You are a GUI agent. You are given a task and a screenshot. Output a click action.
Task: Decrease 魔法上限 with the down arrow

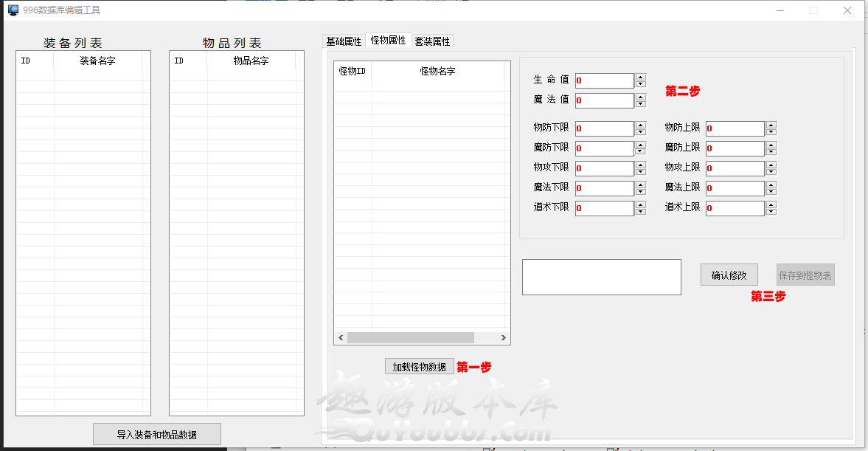click(771, 192)
